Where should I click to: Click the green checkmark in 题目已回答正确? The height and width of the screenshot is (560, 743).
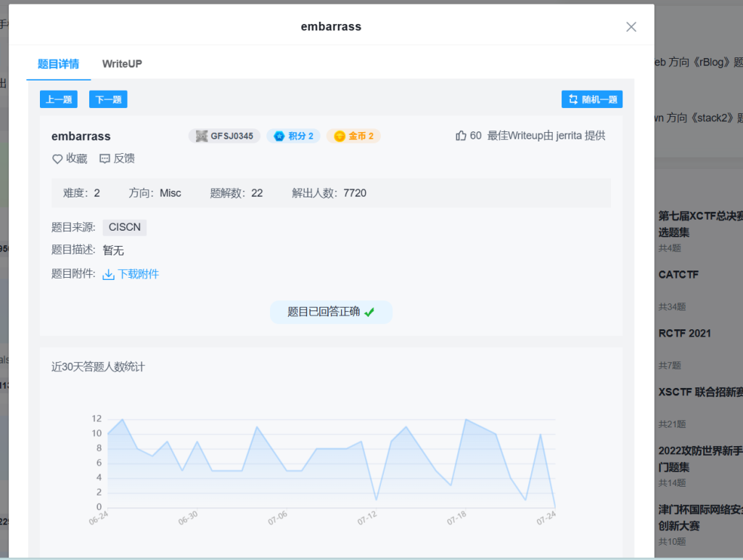pos(369,312)
